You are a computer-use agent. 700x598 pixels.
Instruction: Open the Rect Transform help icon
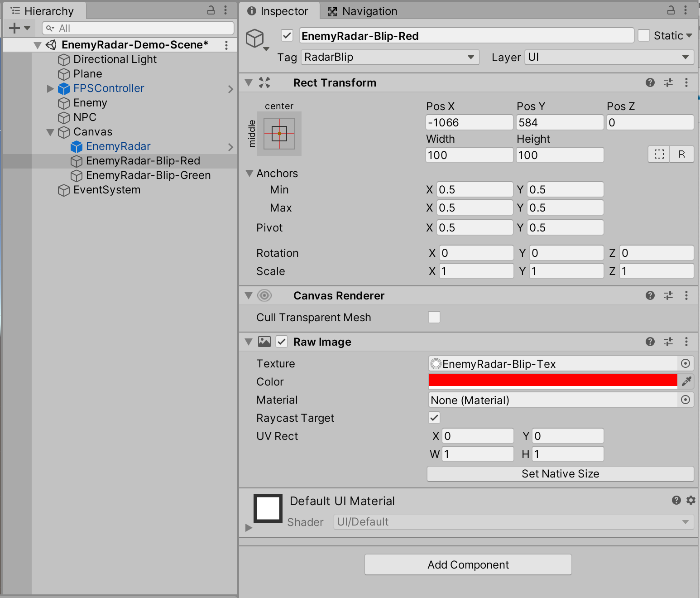click(x=650, y=82)
